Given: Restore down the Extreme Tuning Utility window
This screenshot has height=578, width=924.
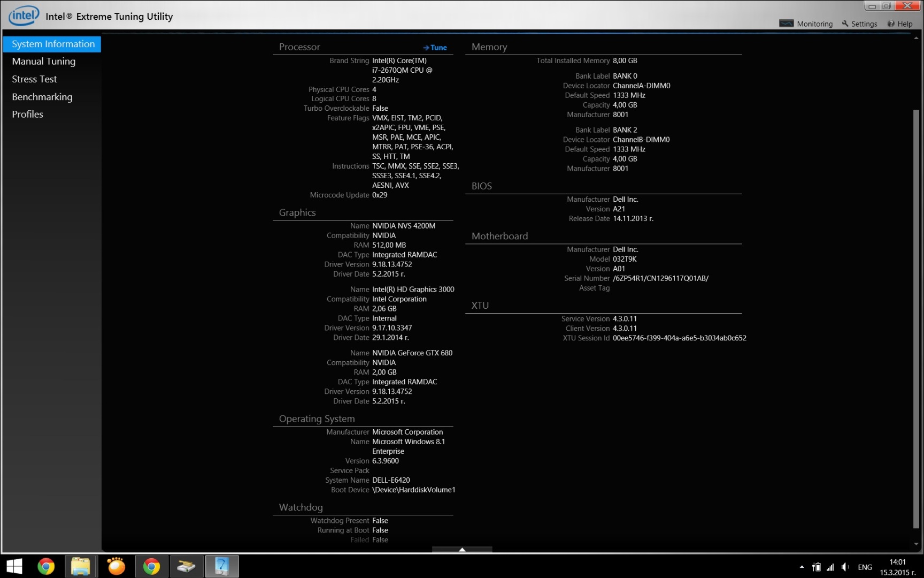Looking at the screenshot, I should point(887,6).
